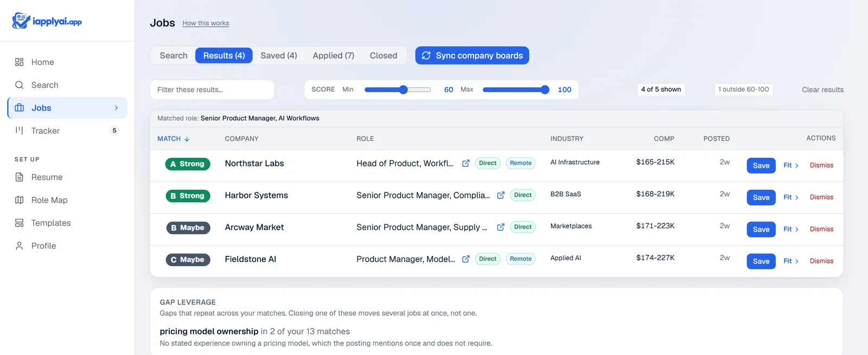Click the C Maybe match badge
The width and height of the screenshot is (868, 355).
(x=188, y=260)
